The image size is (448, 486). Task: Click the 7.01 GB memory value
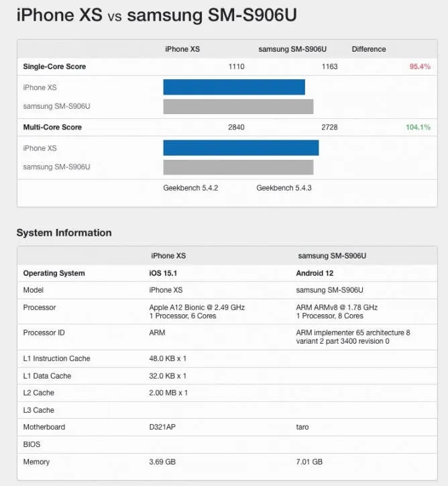[x=309, y=462]
